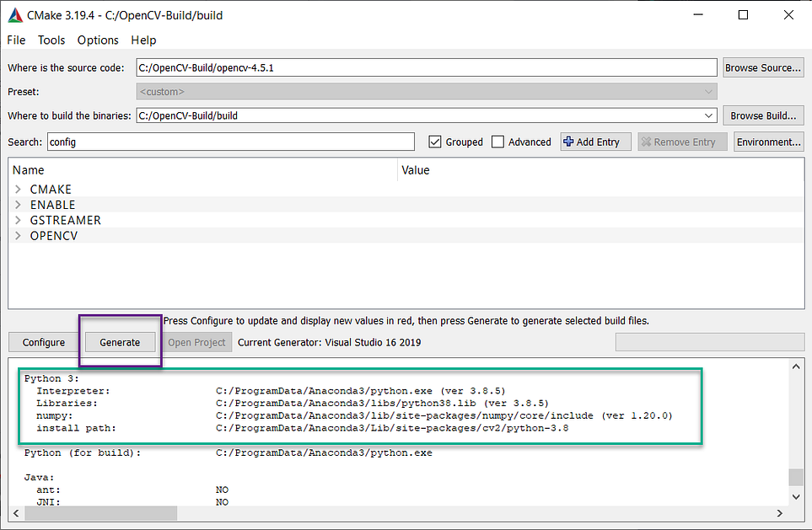Expand the ENABLE group
Viewport: 812px width, 530px height.
tap(18, 205)
